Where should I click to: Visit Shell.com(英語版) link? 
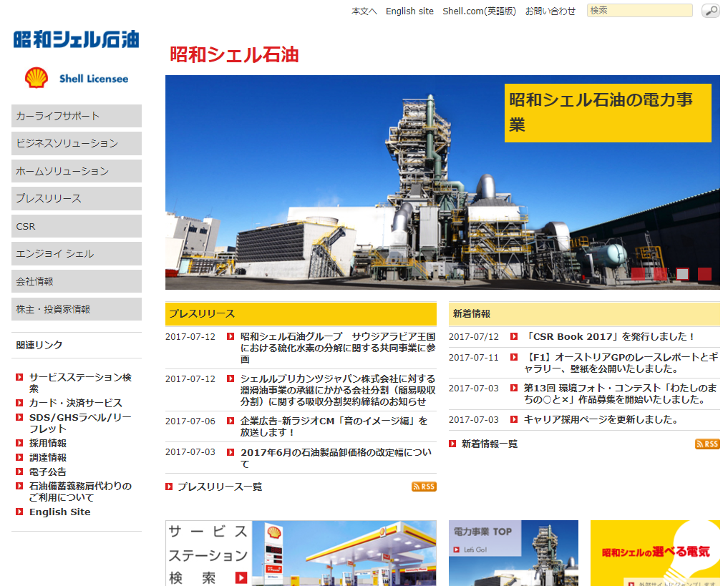point(479,11)
